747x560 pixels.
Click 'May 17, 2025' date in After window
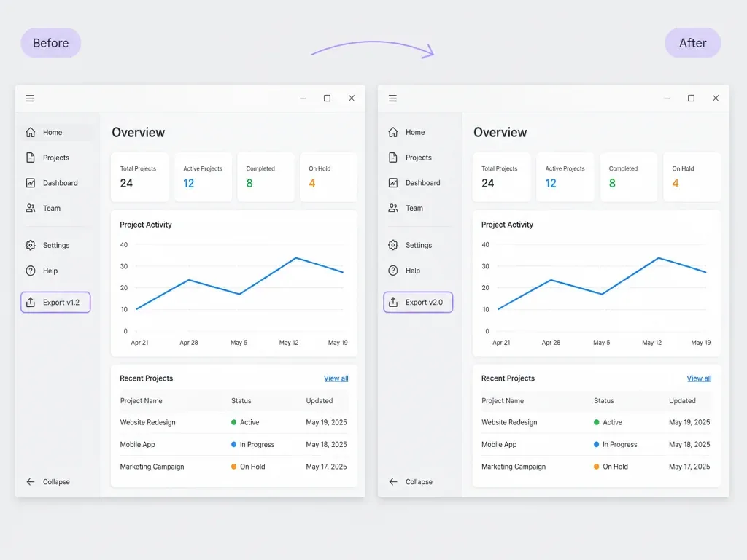click(x=689, y=467)
